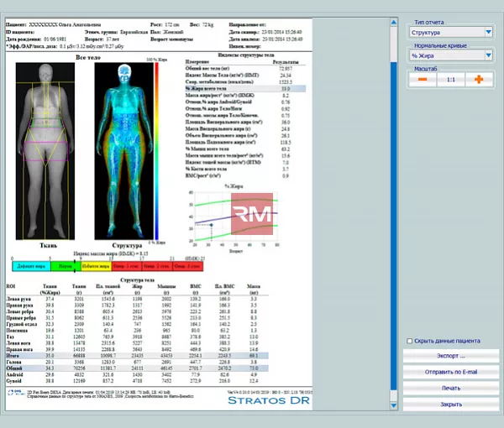Click the Печать button
Image resolution: width=504 pixels, height=428 pixels.
(x=450, y=388)
